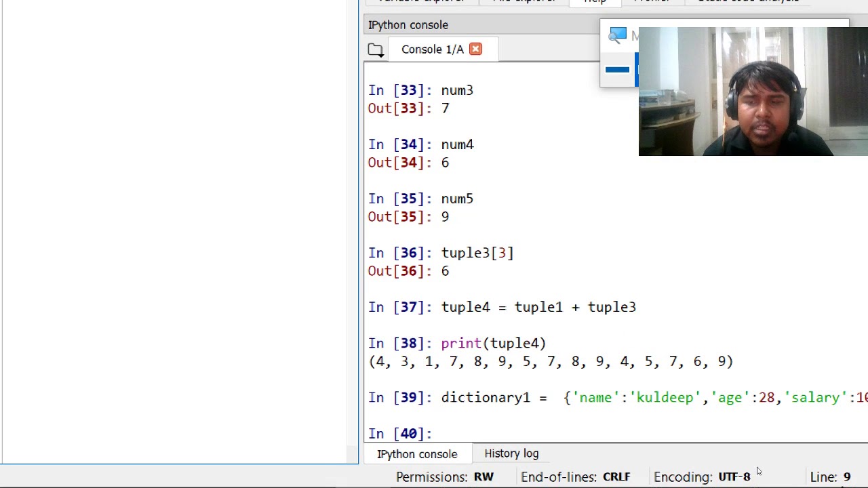Switch to the IPython console bottom tab

417,454
